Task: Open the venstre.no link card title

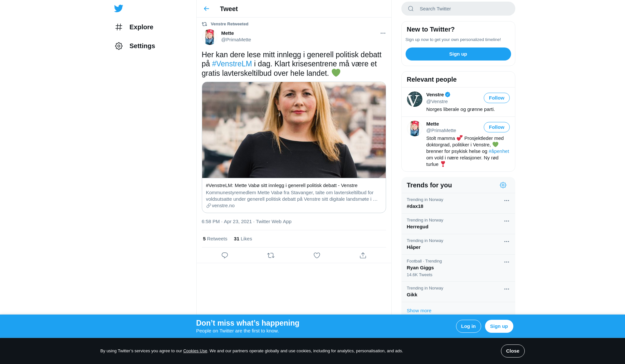Action: (282, 185)
